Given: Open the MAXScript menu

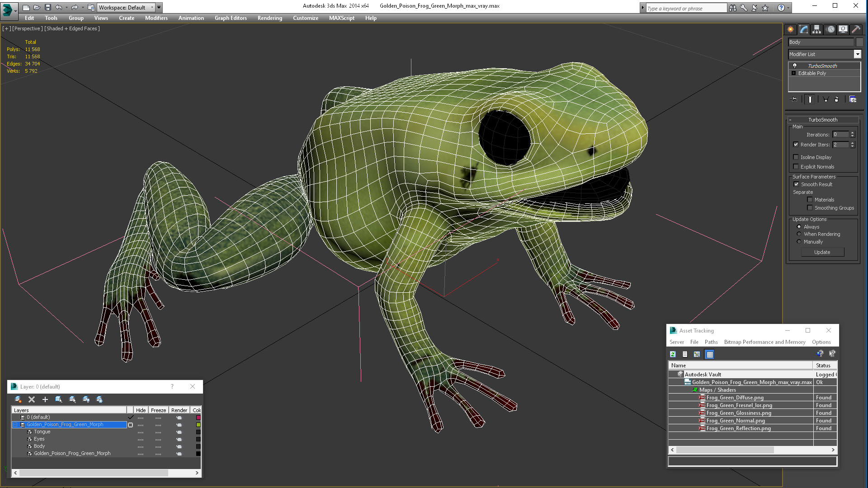Looking at the screenshot, I should (341, 18).
